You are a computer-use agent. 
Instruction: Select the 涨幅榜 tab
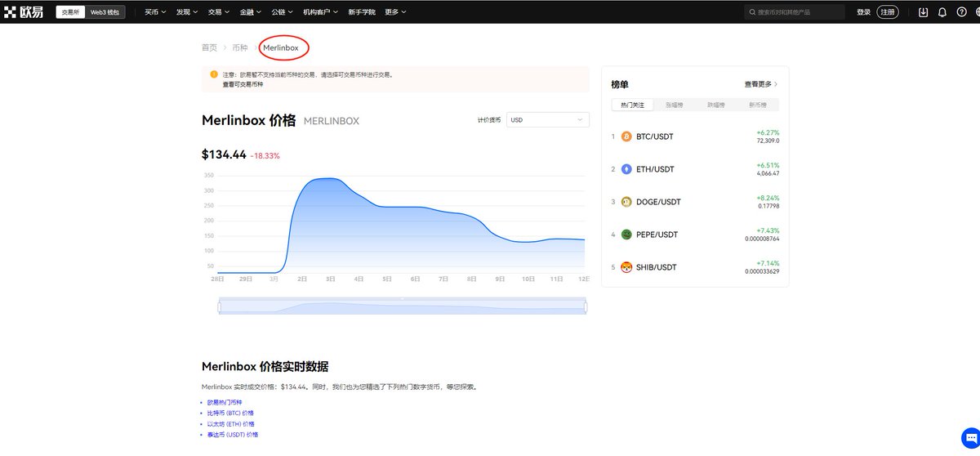tap(675, 105)
